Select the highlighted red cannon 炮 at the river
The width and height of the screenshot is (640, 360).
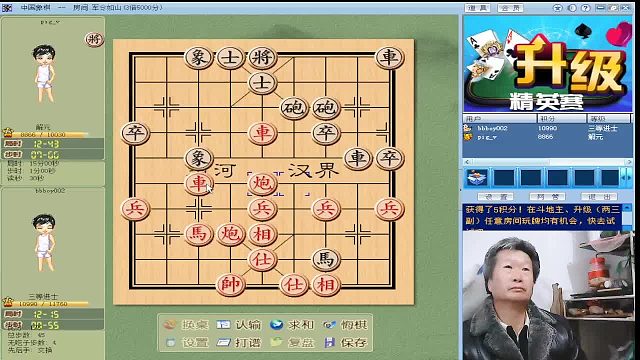(262, 183)
